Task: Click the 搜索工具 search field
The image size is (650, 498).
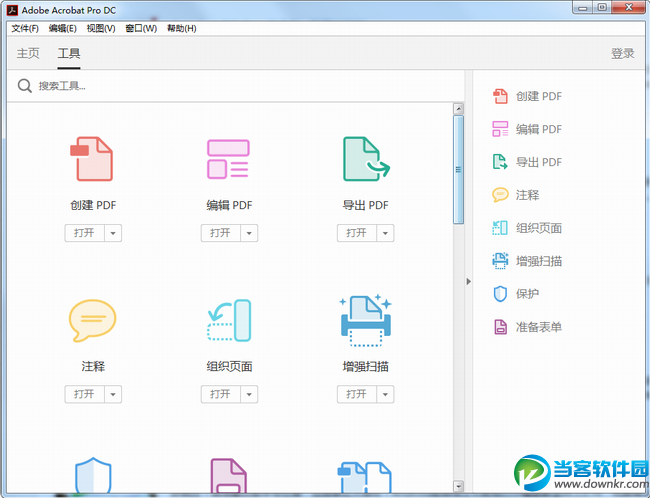Action: (x=235, y=86)
